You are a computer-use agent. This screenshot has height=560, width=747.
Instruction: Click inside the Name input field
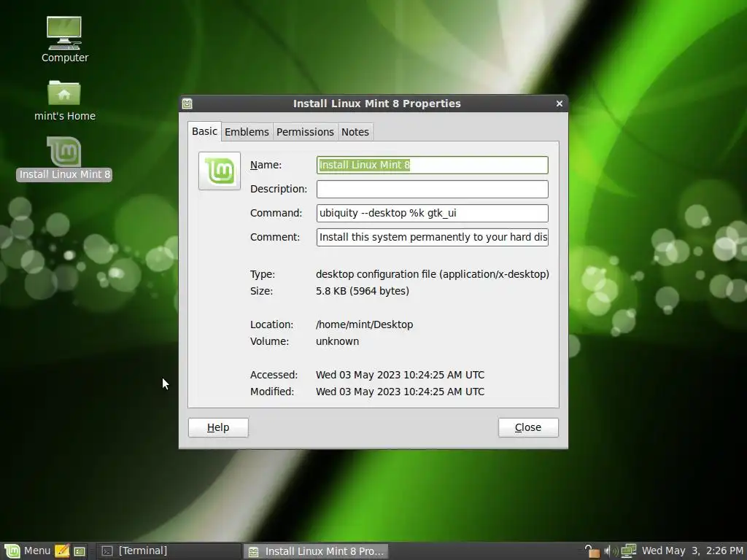432,165
